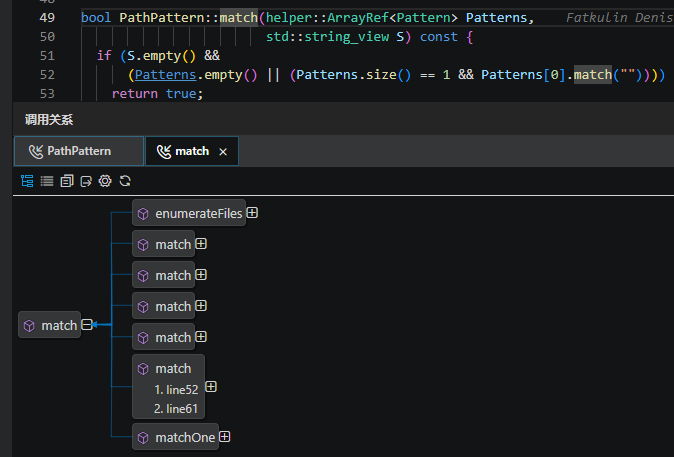Screen dimensions: 674x457
Task: Click 'helper::ArrayRef' in the function signature
Action: [x=327, y=18]
